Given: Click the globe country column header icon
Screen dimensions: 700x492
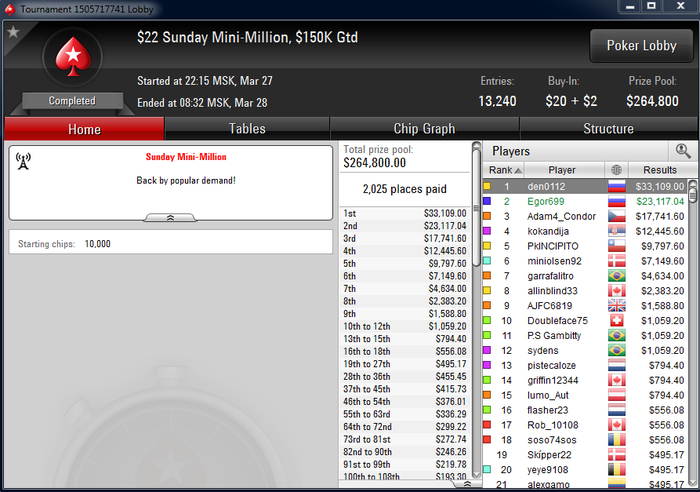Looking at the screenshot, I should [x=616, y=170].
